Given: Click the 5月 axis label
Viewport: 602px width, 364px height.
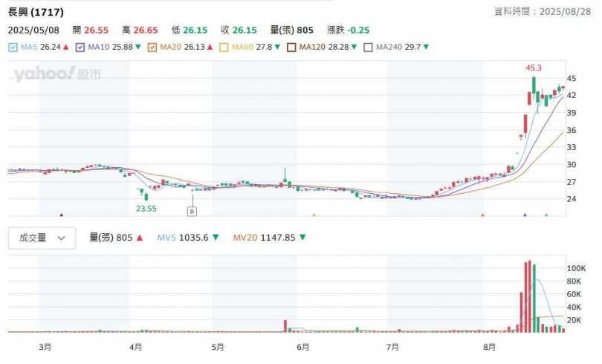Looking at the screenshot, I should 218,347.
